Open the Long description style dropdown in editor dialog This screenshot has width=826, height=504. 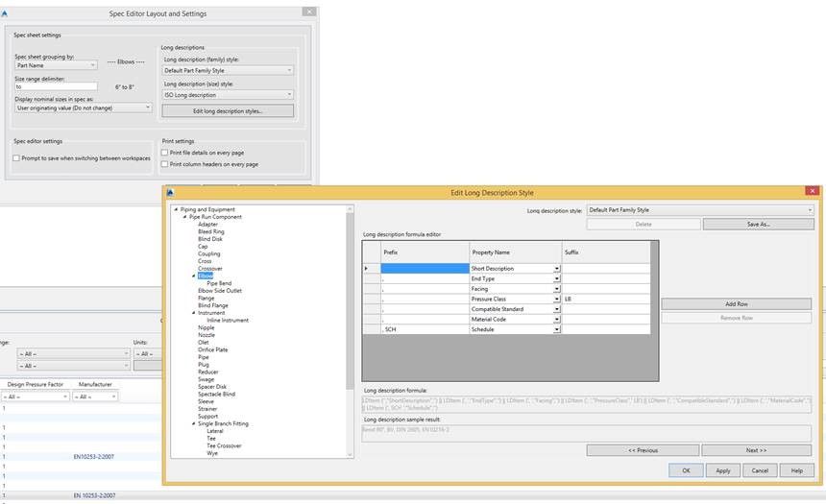point(700,210)
